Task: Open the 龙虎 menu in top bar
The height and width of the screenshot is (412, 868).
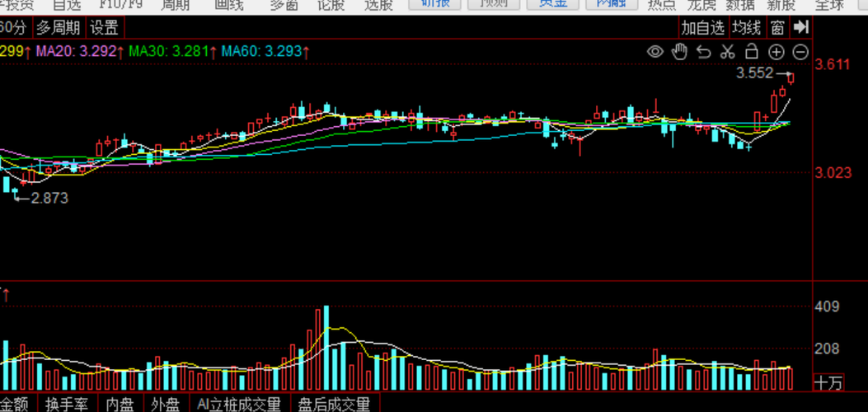Action: point(701,5)
